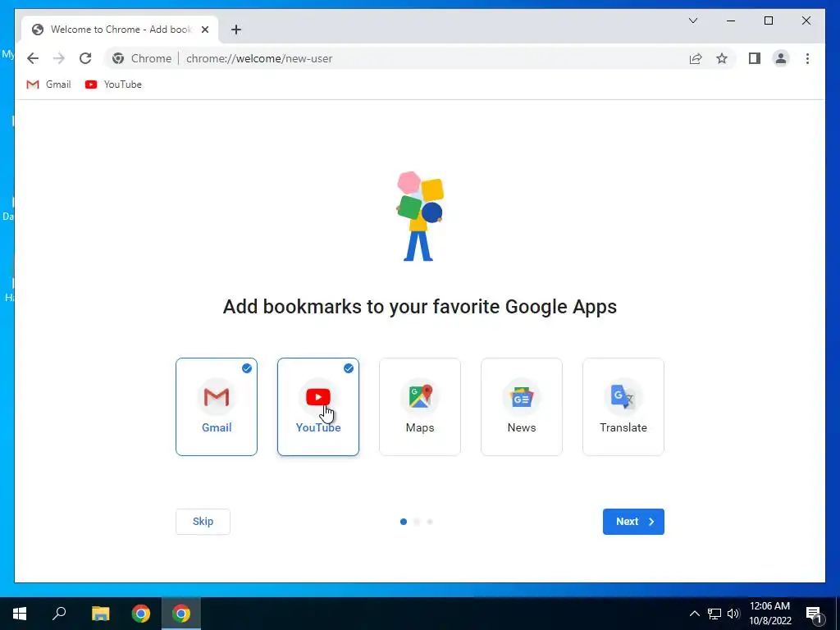Deselect the Gmail app card
This screenshot has height=630, width=840.
(x=217, y=407)
